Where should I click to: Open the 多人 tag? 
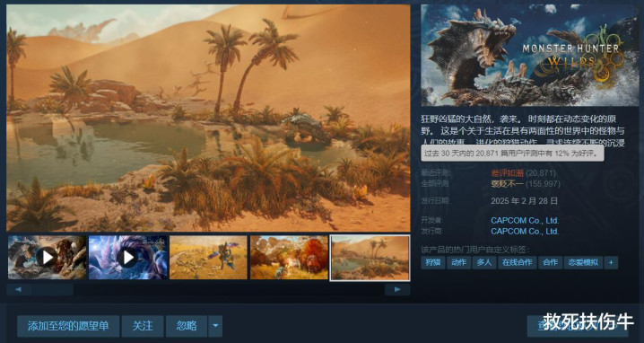click(x=484, y=262)
